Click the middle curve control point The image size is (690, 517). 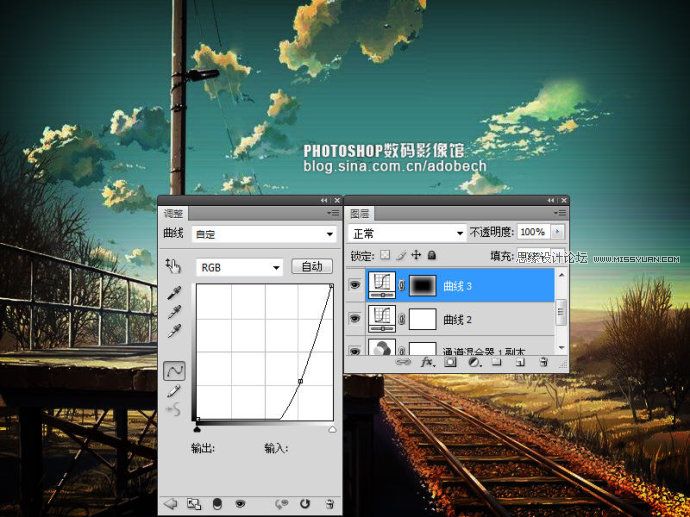[x=301, y=381]
